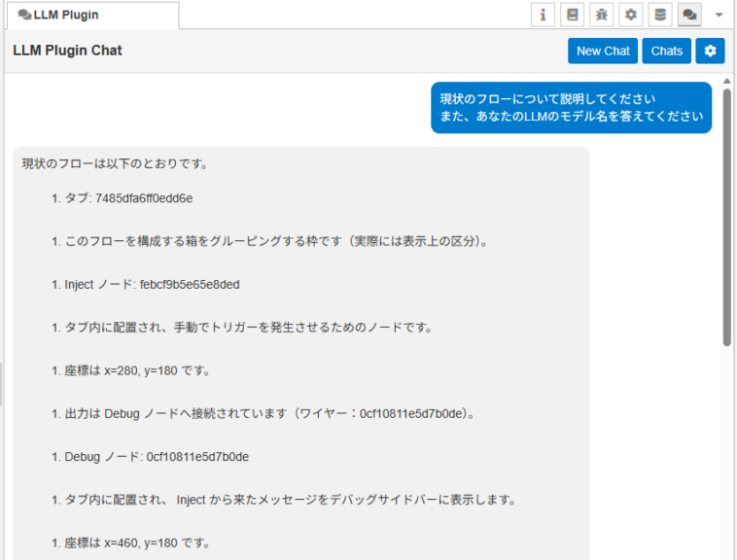The width and height of the screenshot is (737, 560).
Task: Select the LLM Plugin chat bubbles icon
Action: [x=689, y=15]
